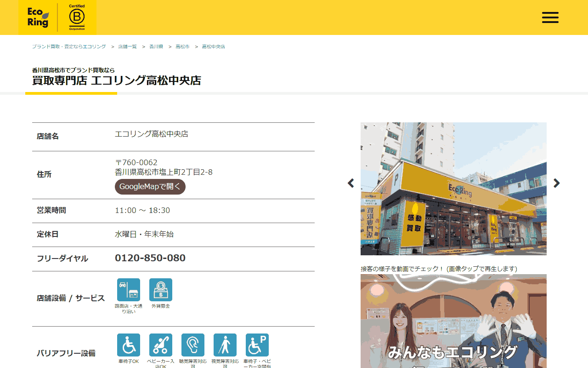Click the address 香川県高松市塩上町2丁目2-8
The width and height of the screenshot is (588, 368).
click(x=164, y=172)
